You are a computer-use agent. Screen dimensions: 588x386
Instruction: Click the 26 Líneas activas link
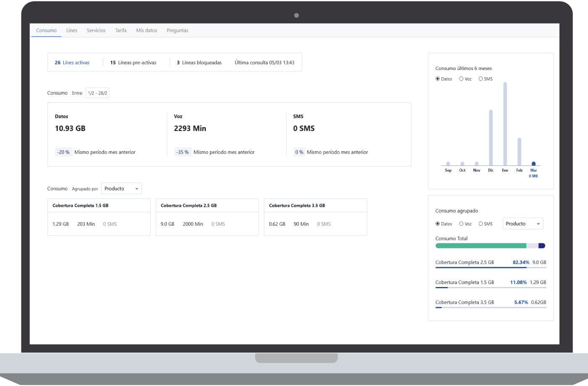(x=72, y=63)
